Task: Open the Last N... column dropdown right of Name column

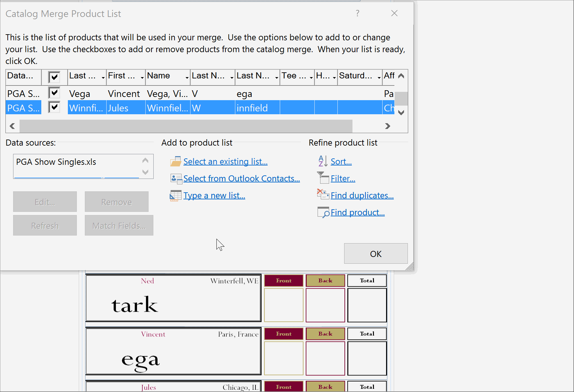Action: pos(232,77)
